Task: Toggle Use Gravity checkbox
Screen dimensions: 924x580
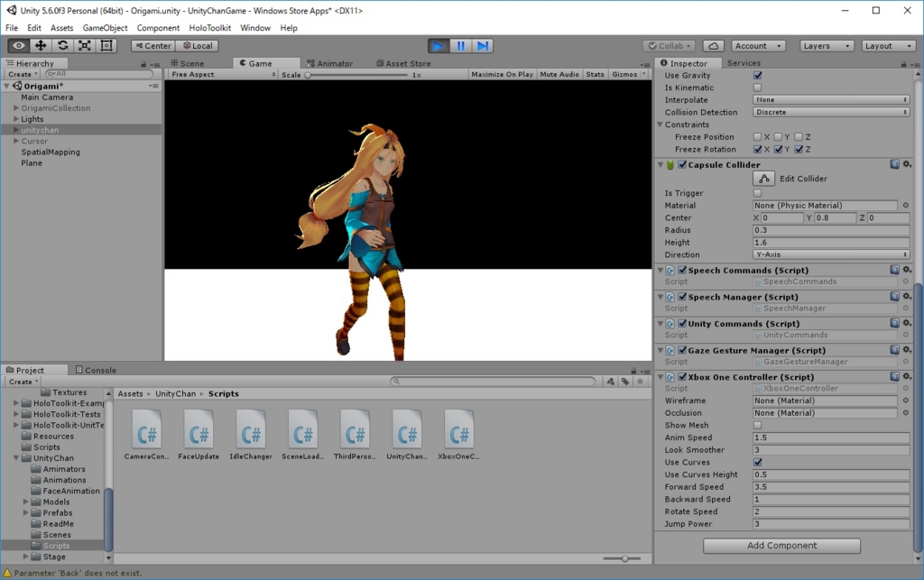Action: [x=758, y=76]
